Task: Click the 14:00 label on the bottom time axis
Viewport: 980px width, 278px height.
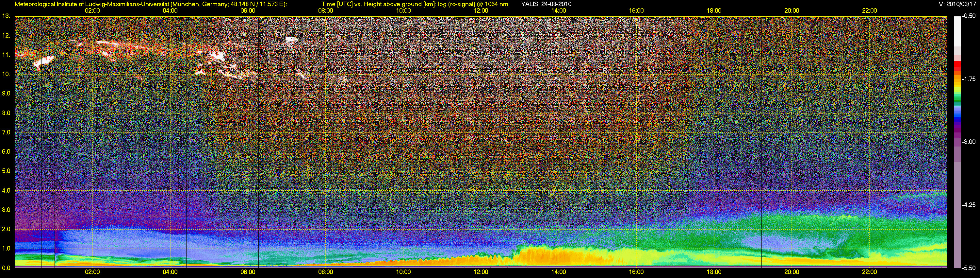Action: tap(559, 272)
